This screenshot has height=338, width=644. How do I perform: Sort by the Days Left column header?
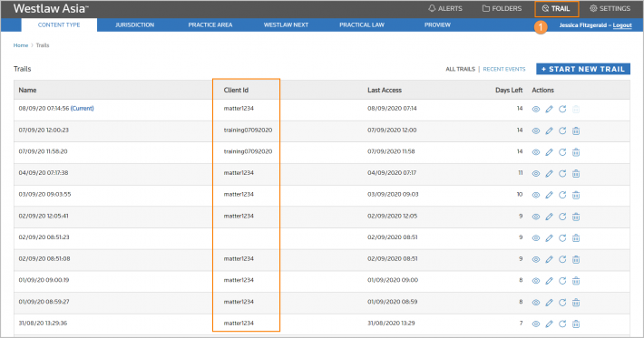pyautogui.click(x=509, y=90)
